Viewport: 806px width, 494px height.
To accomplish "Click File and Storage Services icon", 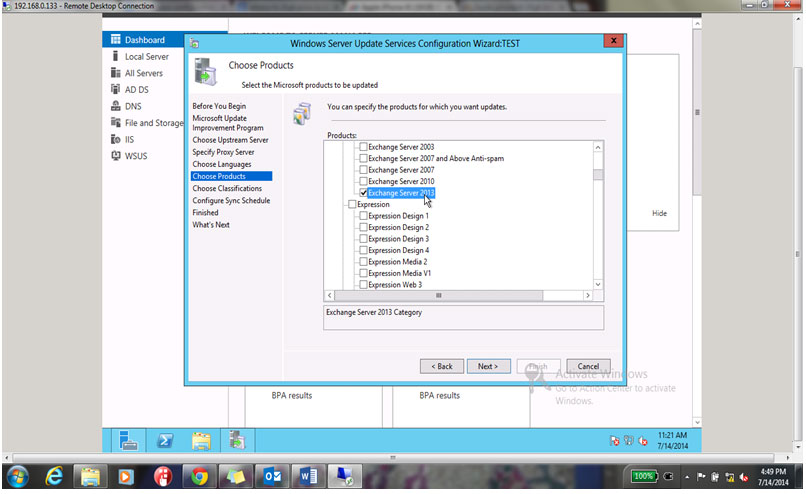I will [x=116, y=122].
